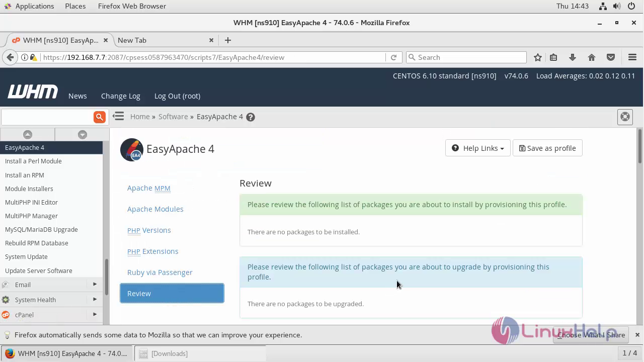
Task: Switch to the New Tab browser tab
Action: point(165,40)
